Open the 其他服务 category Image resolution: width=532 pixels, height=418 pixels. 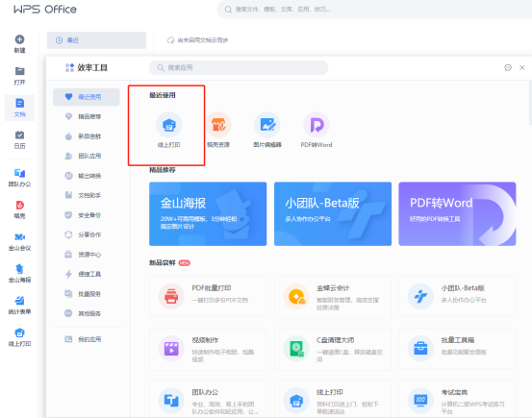pos(87,313)
